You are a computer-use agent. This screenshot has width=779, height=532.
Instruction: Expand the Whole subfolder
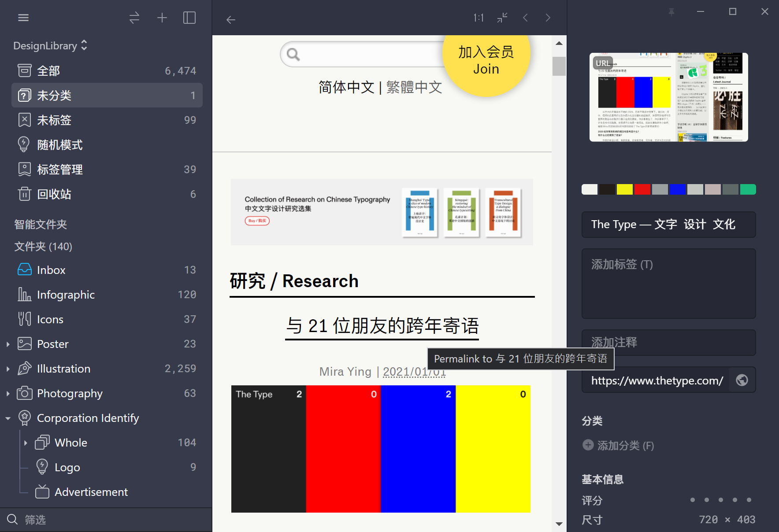click(x=26, y=443)
